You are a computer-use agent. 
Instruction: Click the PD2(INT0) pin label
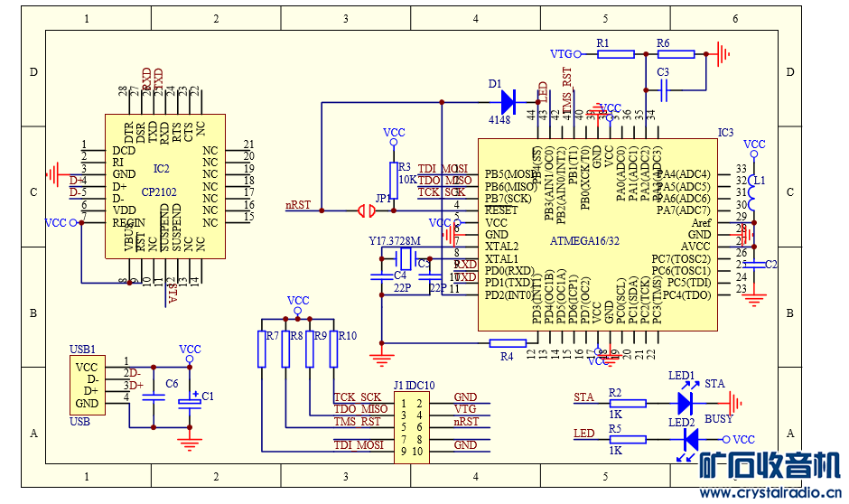[x=509, y=295]
